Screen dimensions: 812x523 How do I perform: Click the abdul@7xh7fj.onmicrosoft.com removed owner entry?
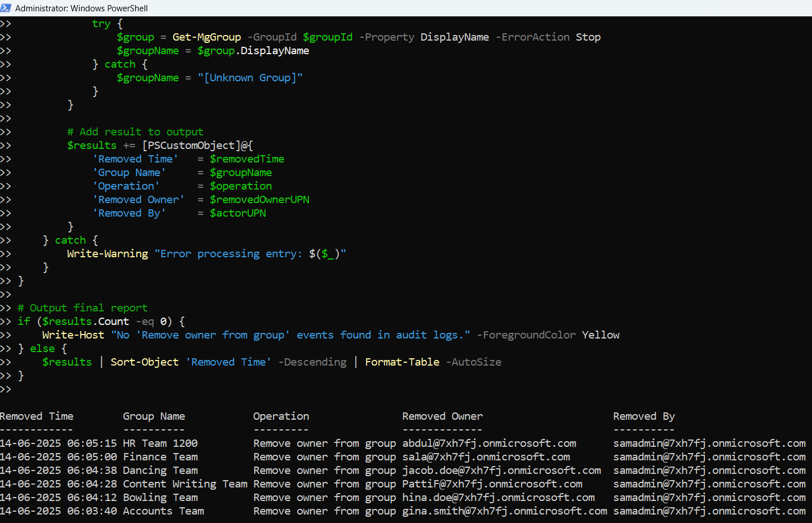point(489,443)
